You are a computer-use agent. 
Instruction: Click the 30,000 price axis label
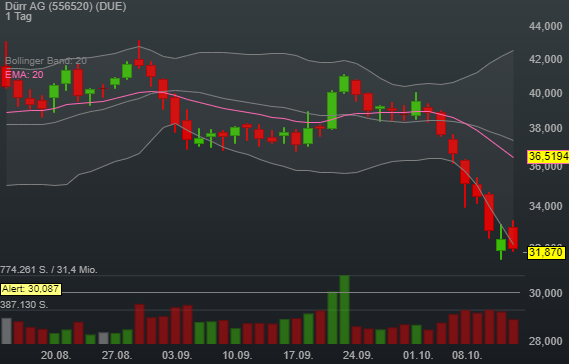click(545, 293)
